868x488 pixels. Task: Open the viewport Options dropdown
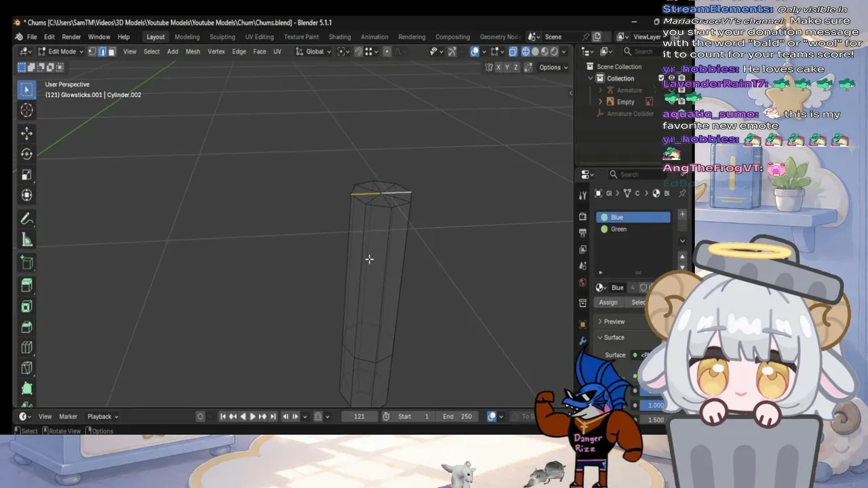(553, 67)
